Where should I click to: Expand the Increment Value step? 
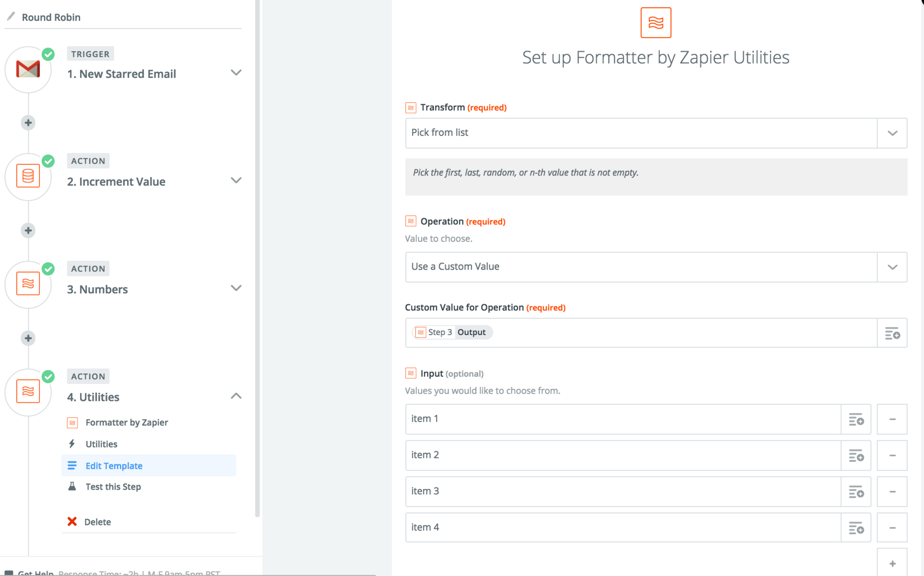pyautogui.click(x=236, y=180)
